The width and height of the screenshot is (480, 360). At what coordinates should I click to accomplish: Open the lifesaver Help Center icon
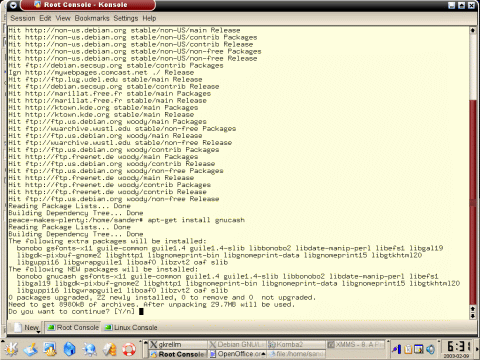129,349
